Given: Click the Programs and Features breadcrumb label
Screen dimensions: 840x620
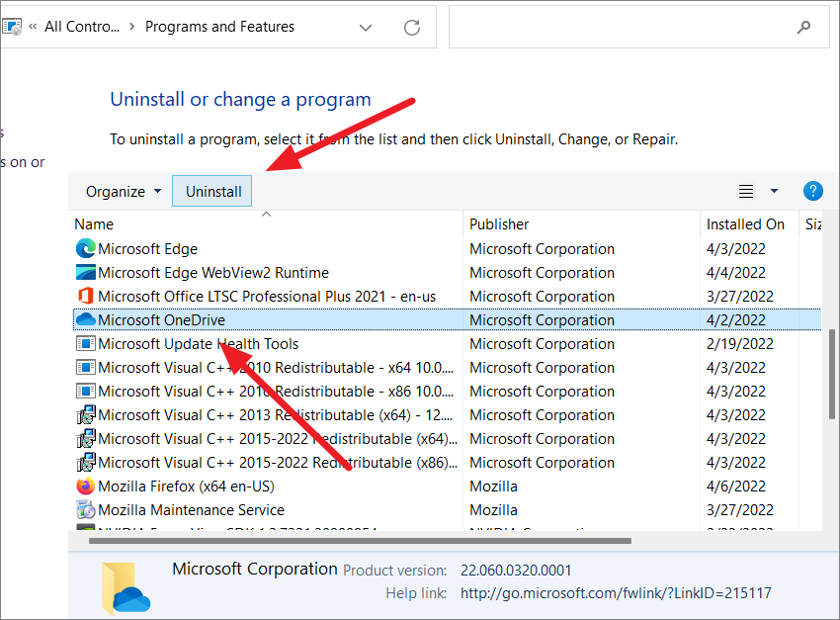Looking at the screenshot, I should click(219, 27).
